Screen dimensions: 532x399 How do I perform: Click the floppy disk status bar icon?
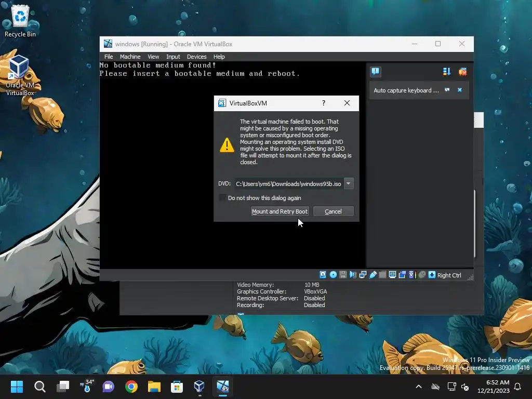point(343,275)
